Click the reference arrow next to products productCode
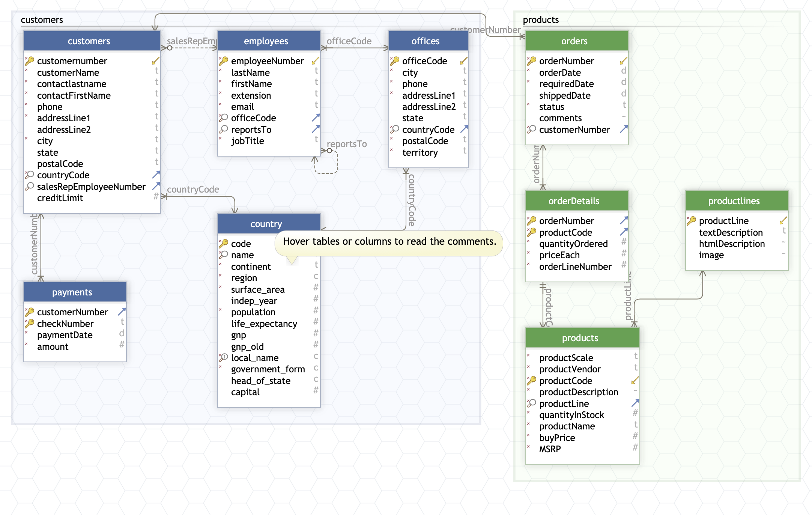This screenshot has width=812, height=515. tap(635, 381)
